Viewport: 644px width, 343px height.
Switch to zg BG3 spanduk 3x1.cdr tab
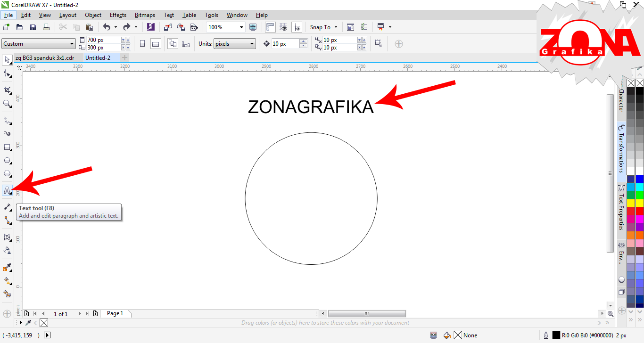click(45, 58)
